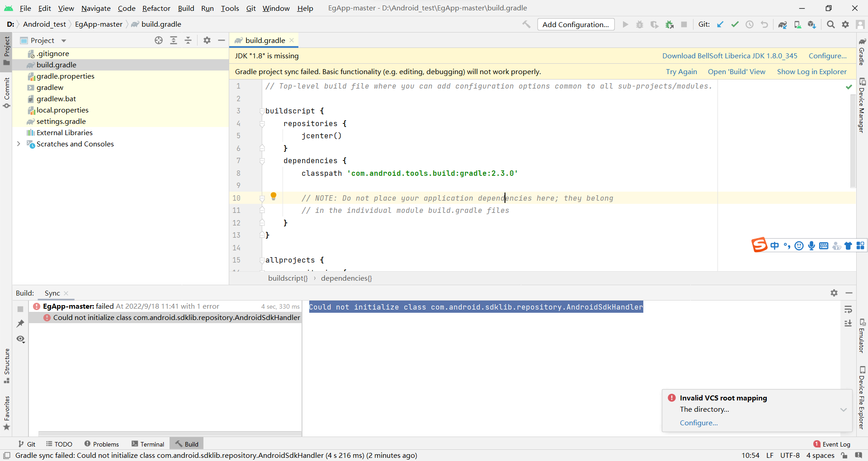This screenshot has height=461, width=868.
Task: Click the Stop square icon in toolbar
Action: click(684, 24)
